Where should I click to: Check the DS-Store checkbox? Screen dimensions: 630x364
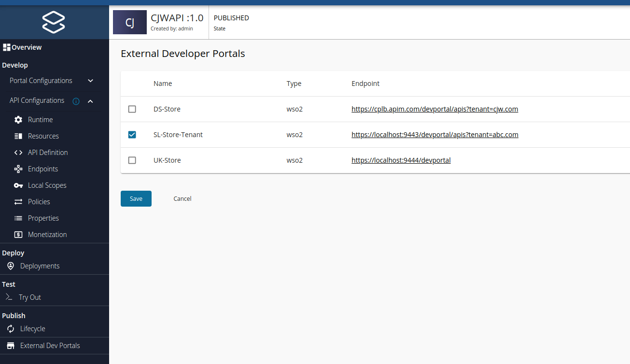(x=132, y=109)
